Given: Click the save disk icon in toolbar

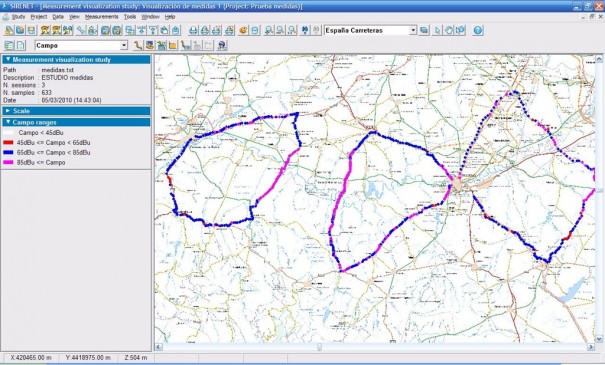Looking at the screenshot, I should click(32, 30).
